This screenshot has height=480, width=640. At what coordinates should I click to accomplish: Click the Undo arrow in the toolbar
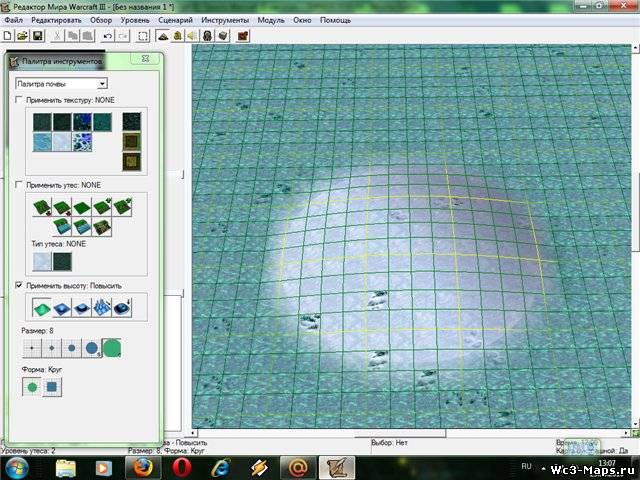(x=108, y=36)
